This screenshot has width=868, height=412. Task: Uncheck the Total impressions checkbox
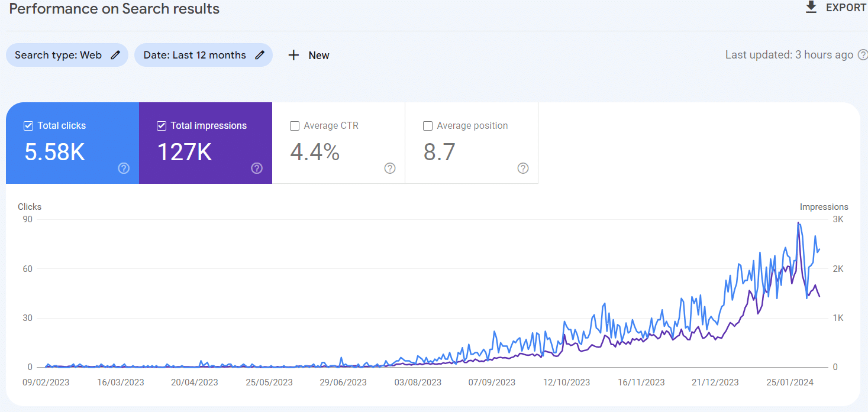point(162,126)
